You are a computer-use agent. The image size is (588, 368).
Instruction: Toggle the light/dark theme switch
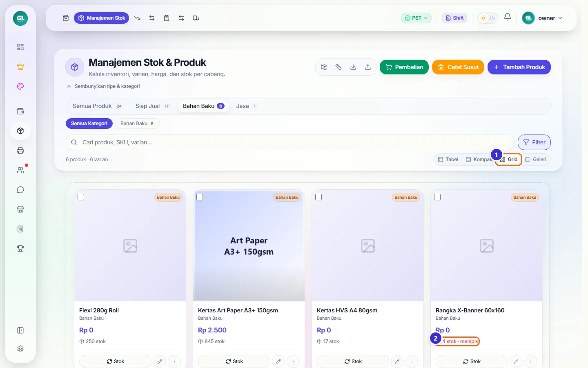(x=488, y=18)
